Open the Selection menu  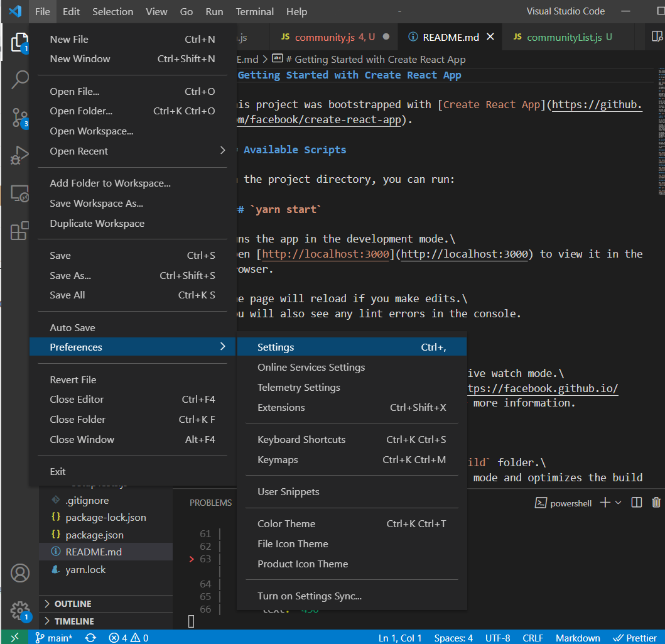113,11
